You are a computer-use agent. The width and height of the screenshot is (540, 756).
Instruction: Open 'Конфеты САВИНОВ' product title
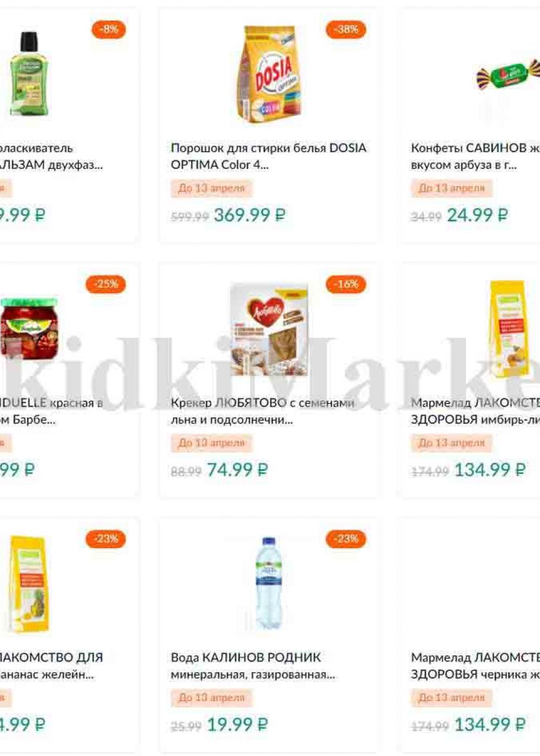coord(475,156)
